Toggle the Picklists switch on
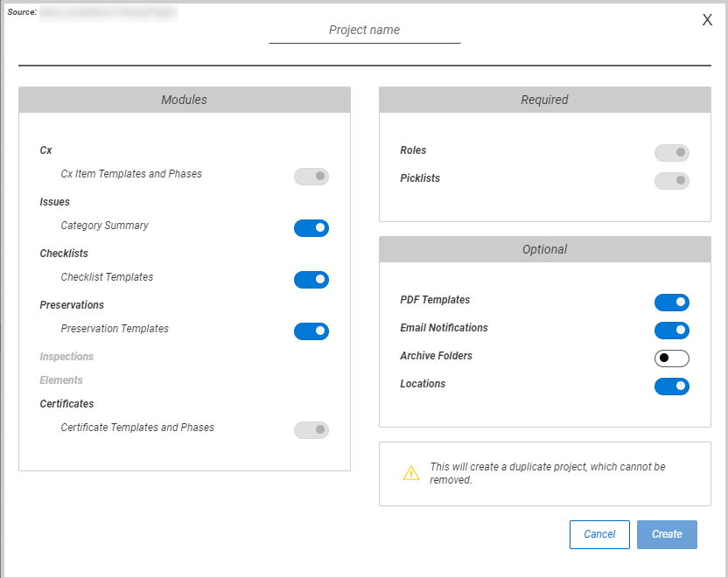This screenshot has width=728, height=578. click(x=671, y=180)
